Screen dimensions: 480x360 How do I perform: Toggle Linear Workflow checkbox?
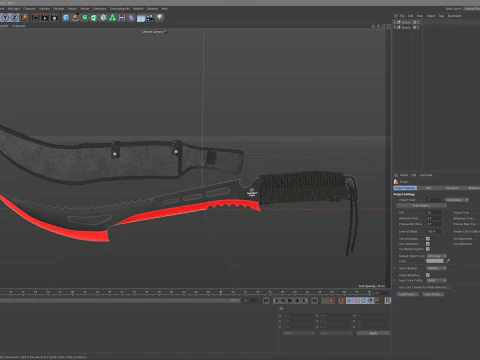(428, 275)
